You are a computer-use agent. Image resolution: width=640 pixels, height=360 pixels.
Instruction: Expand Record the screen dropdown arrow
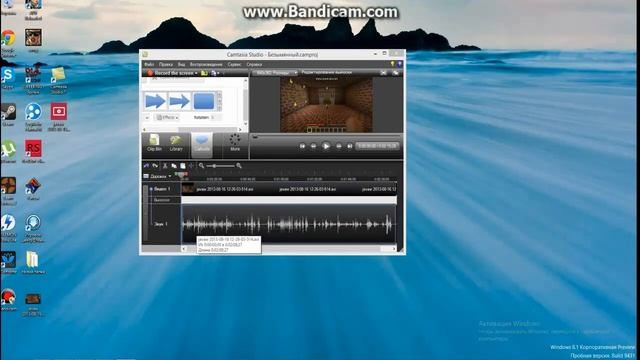[x=196, y=73]
